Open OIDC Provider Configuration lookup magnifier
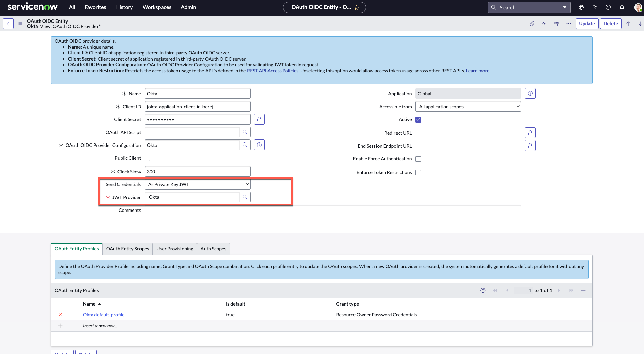The height and width of the screenshot is (354, 644). click(245, 145)
